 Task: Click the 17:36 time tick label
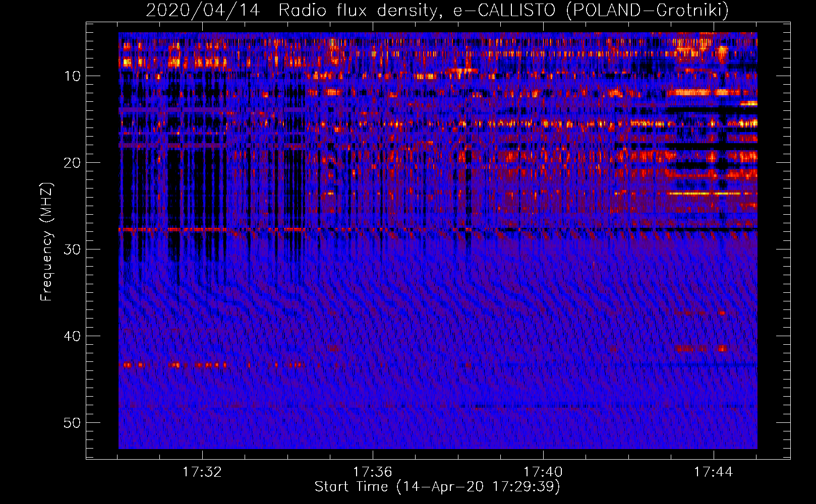373,472
